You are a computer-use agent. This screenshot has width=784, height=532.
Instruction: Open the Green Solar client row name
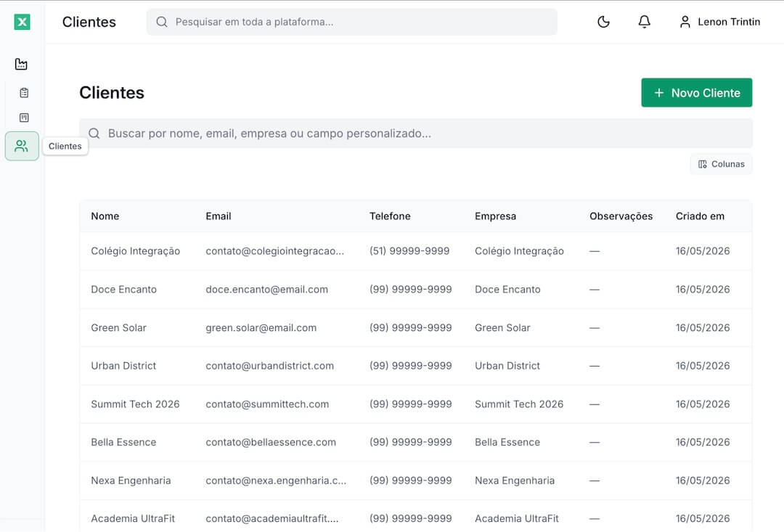[x=118, y=327]
